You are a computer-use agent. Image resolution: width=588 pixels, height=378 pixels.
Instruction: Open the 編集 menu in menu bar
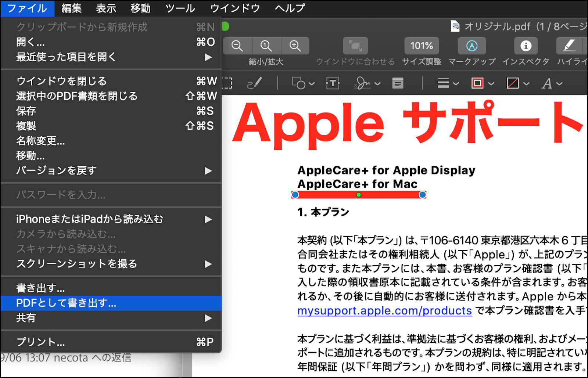[71, 8]
